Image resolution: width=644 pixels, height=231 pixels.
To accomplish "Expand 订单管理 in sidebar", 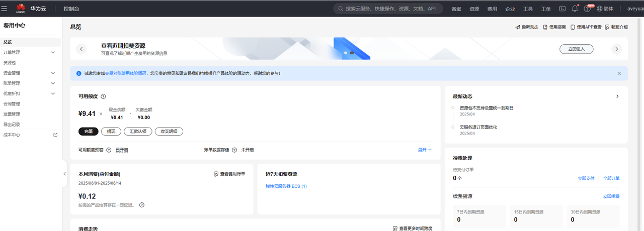I will tap(53, 52).
